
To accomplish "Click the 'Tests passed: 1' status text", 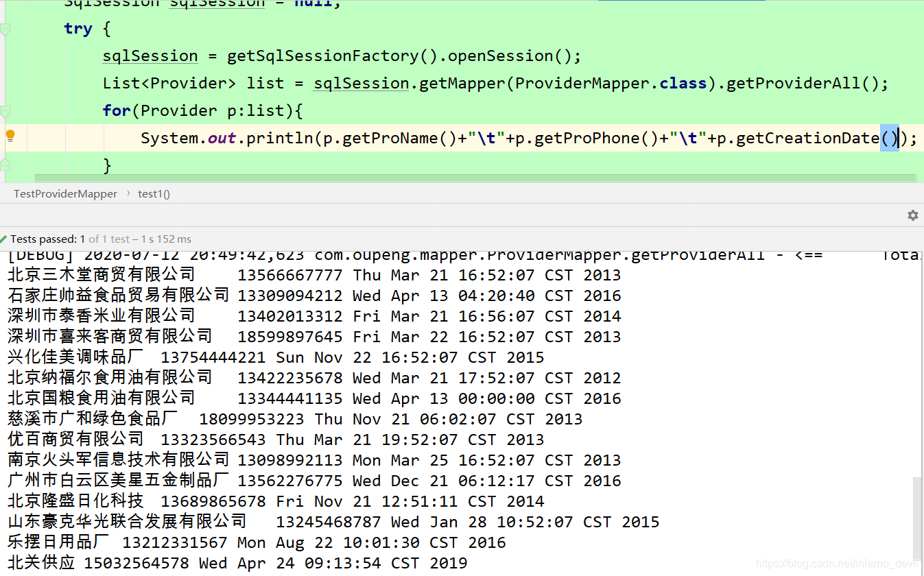I will 48,239.
